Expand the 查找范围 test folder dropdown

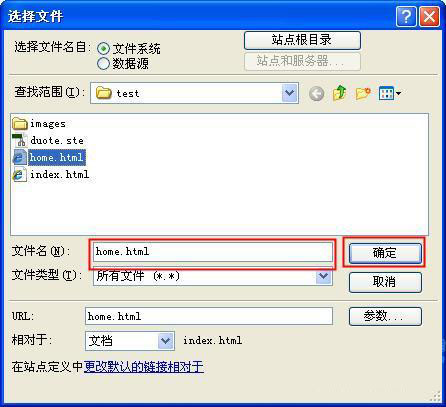(x=289, y=93)
